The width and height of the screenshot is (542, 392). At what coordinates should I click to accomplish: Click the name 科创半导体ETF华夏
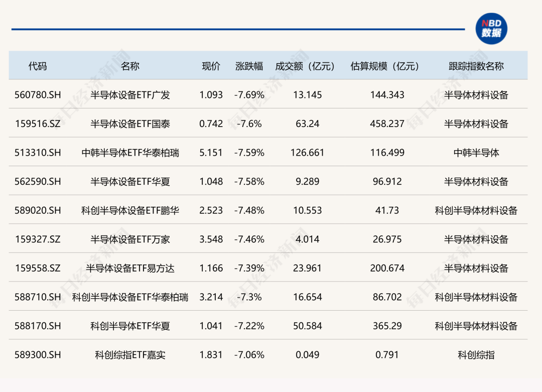[130, 326]
